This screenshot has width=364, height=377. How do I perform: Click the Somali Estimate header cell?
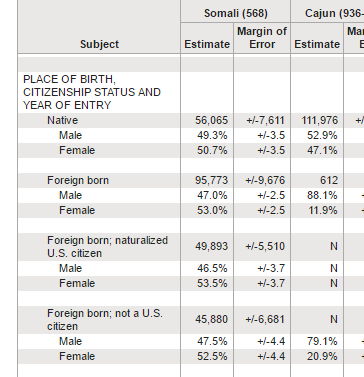[207, 44]
